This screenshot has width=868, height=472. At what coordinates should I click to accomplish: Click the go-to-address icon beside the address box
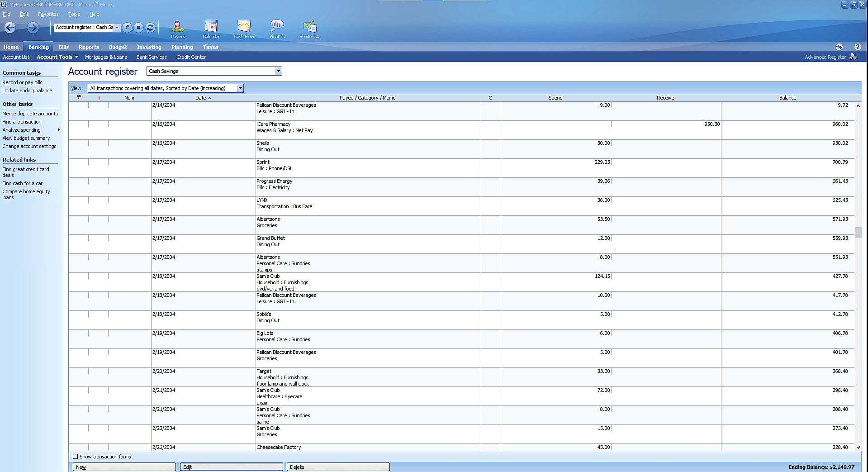pos(127,28)
